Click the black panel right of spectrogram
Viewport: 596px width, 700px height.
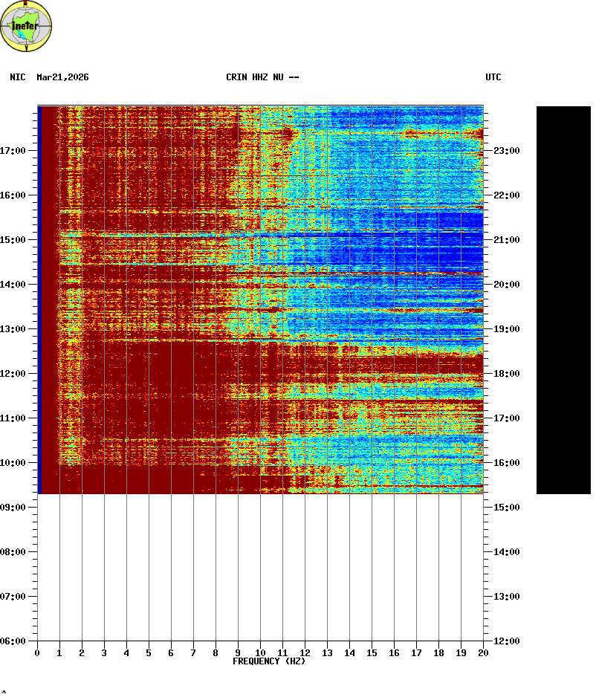pyautogui.click(x=563, y=299)
